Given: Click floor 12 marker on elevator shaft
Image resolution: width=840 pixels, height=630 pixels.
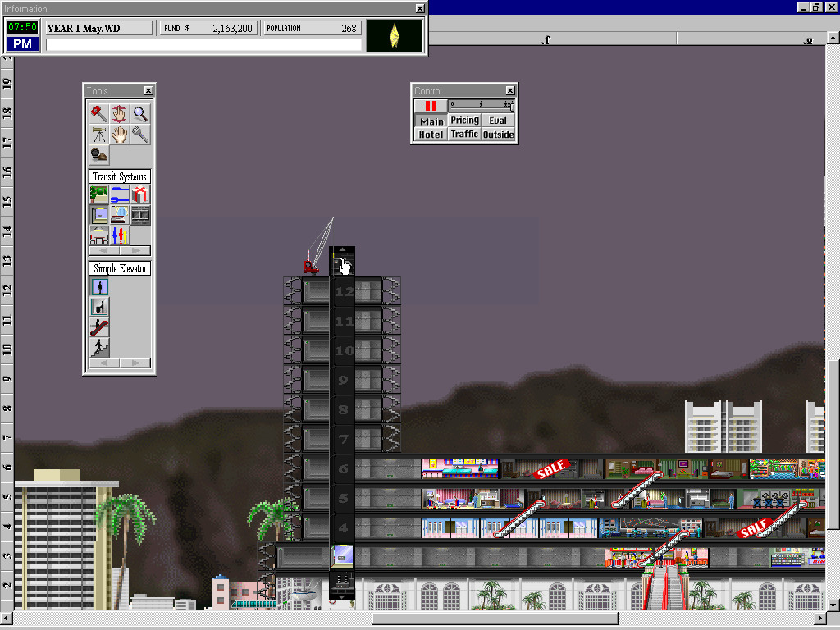Looking at the screenshot, I should click(x=345, y=292).
